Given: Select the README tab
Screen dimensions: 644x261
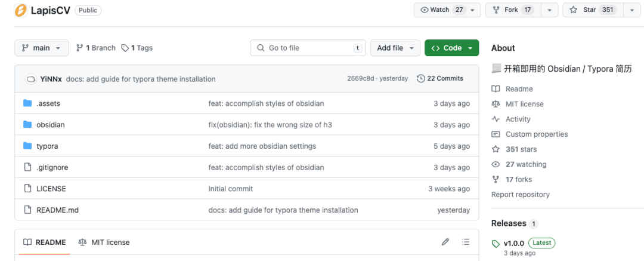Looking at the screenshot, I should (x=45, y=242).
